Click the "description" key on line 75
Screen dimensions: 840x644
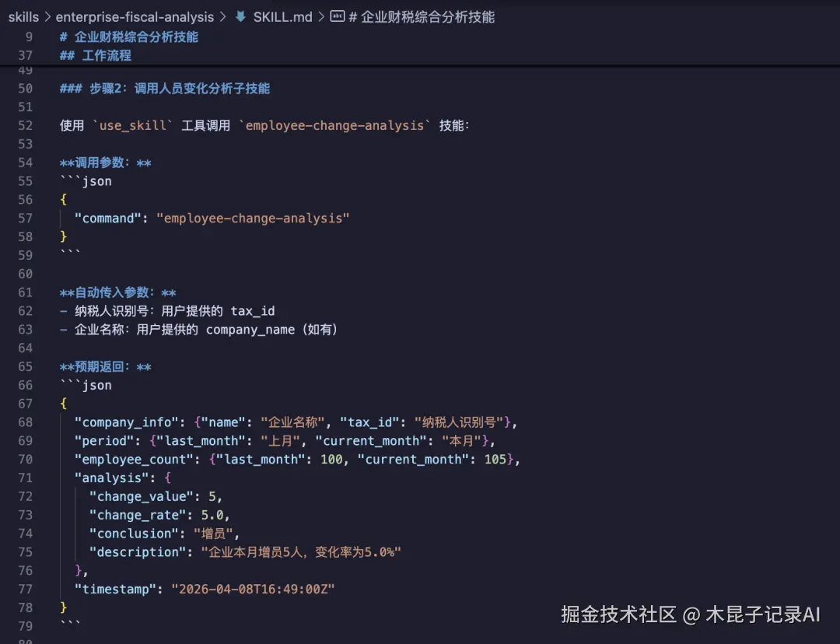[137, 552]
